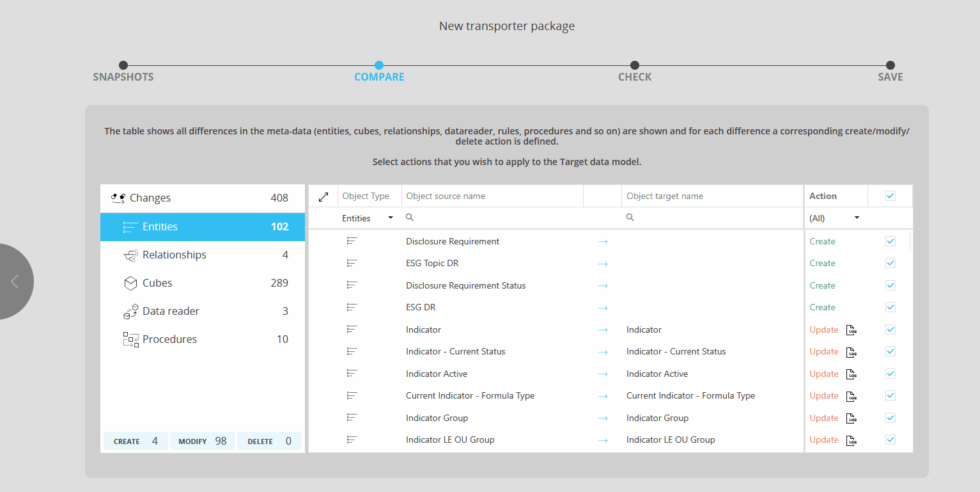Filter by CREATE 4 actions
The image size is (980, 492).
pos(136,441)
